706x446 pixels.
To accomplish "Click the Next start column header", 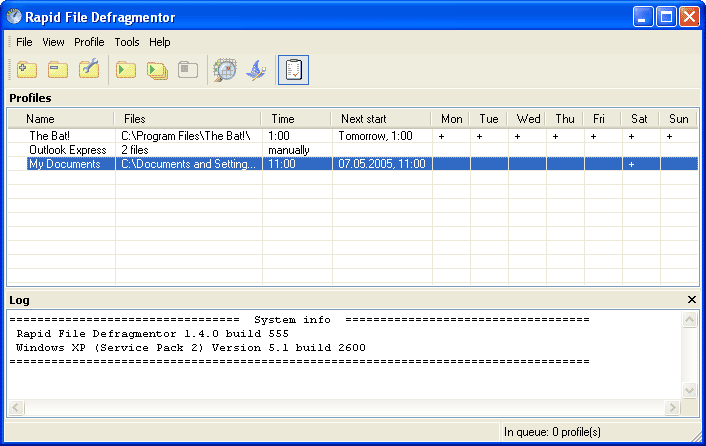I will pos(363,119).
